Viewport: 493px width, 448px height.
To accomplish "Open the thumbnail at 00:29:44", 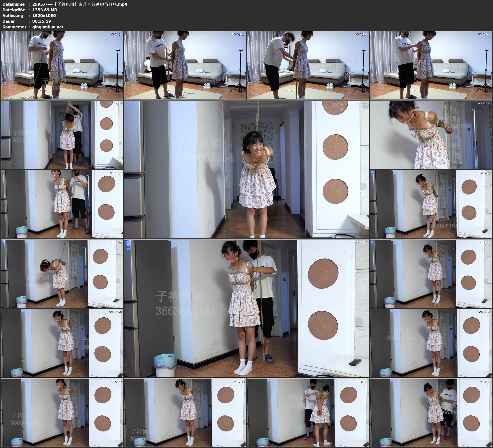I will click(185, 412).
